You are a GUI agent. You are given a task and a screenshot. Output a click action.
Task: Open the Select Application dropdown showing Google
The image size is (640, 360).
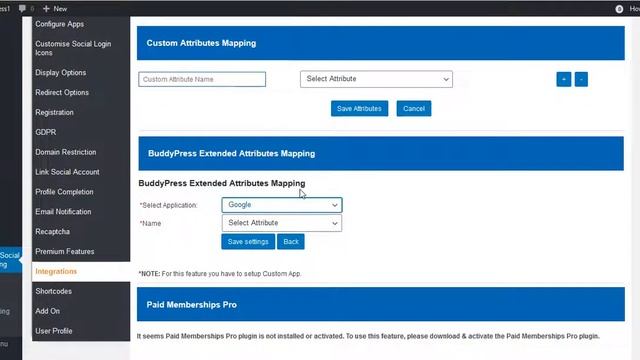[282, 205]
